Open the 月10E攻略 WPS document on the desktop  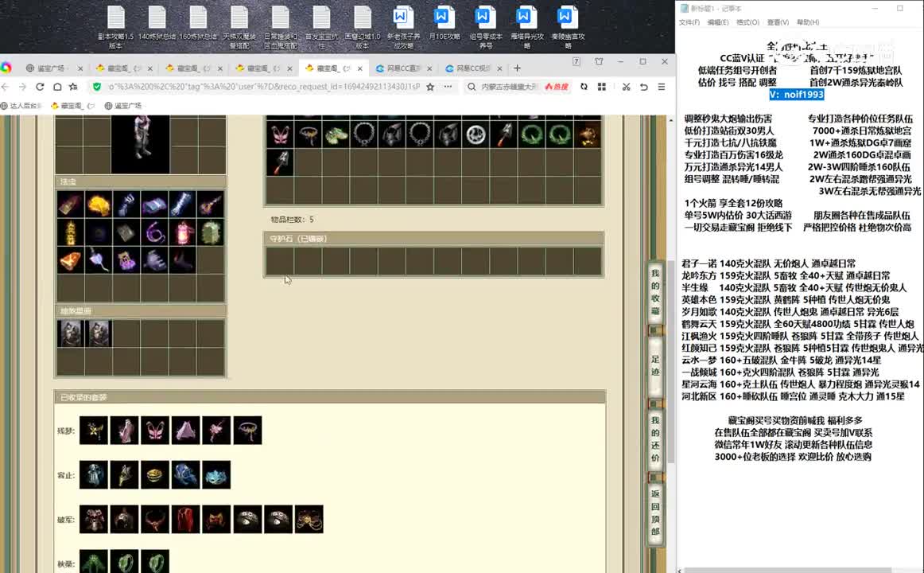point(444,24)
